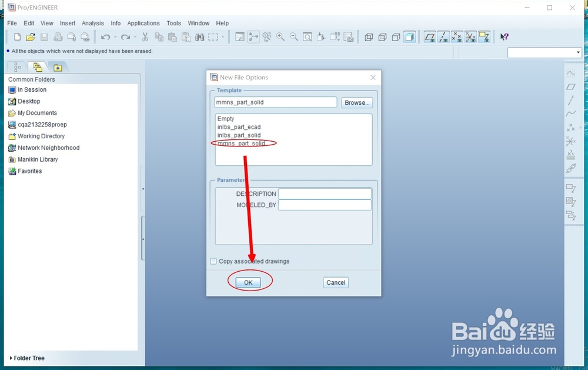588x370 pixels.
Task: Open the Analysis menu
Action: 93,24
